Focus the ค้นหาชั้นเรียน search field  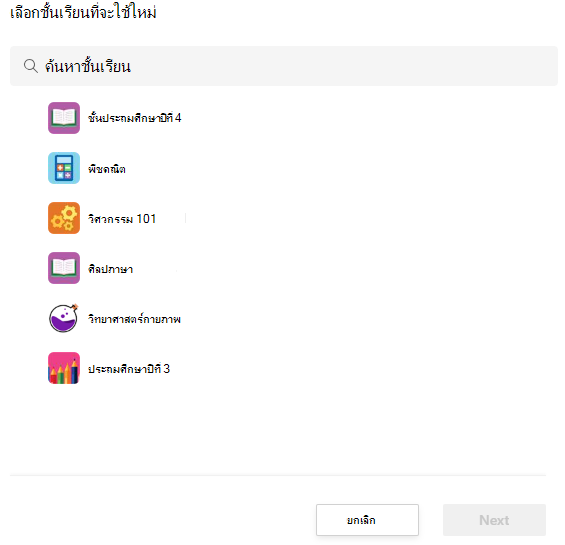tap(284, 66)
